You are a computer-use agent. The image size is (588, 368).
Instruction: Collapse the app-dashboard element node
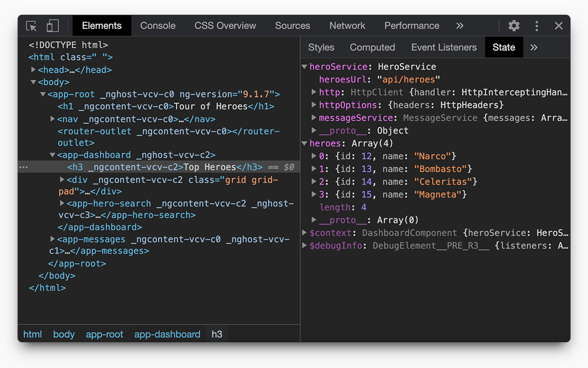point(52,155)
